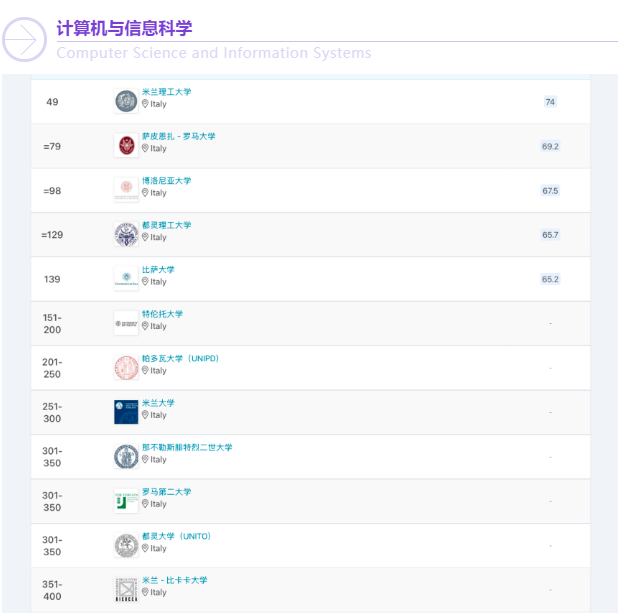Screen dimensions: 620x613
Task: Open the 比萨大学 university link
Action: (158, 270)
